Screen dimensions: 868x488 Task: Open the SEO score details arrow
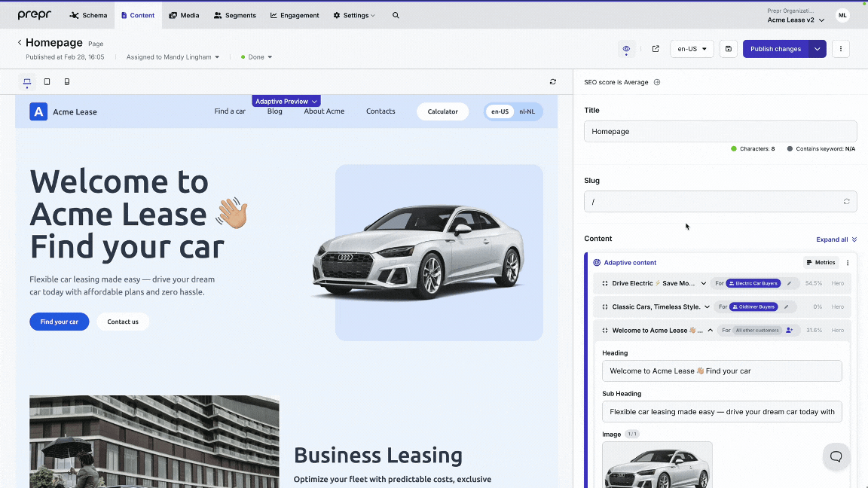(657, 82)
